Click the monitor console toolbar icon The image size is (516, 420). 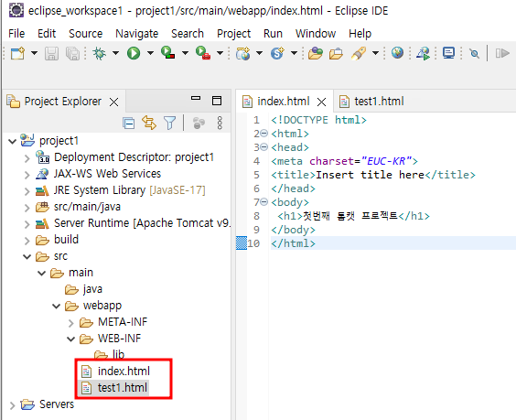click(x=448, y=53)
